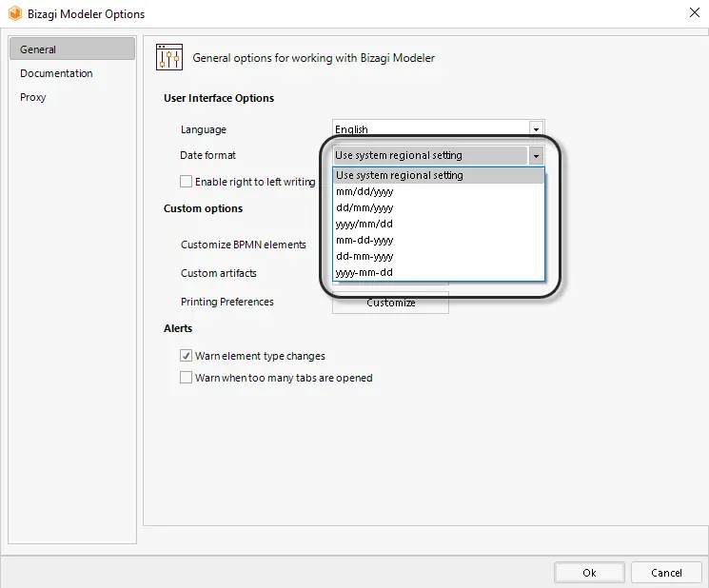The image size is (709, 588).
Task: Click Customize button for Printing Preferences
Action: tap(391, 303)
